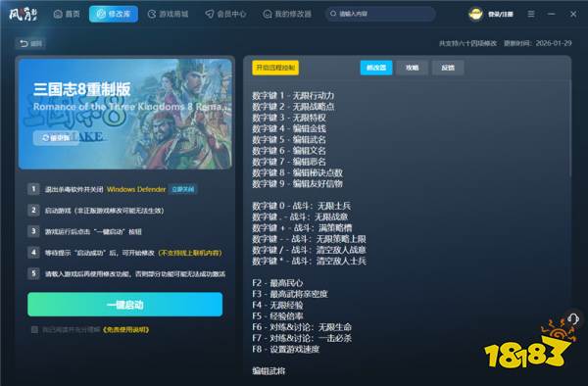The image size is (588, 386).
Task: Switch to 我的修改器 tab
Action: (x=287, y=14)
